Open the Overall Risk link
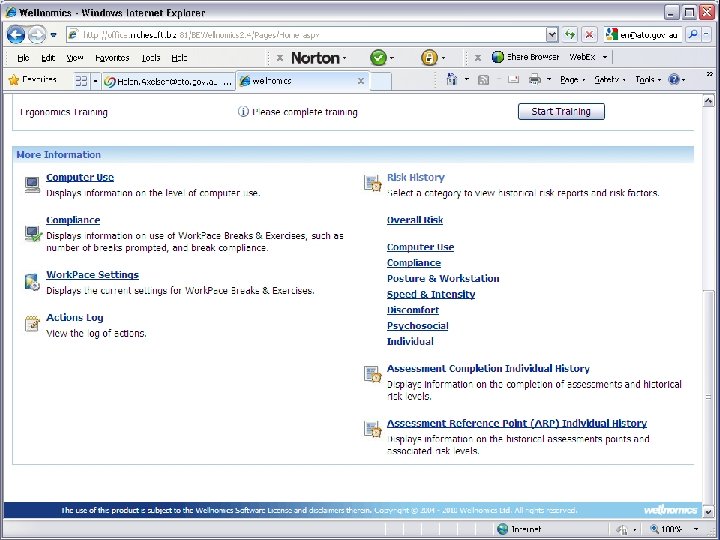This screenshot has height=540, width=720. pos(415,220)
